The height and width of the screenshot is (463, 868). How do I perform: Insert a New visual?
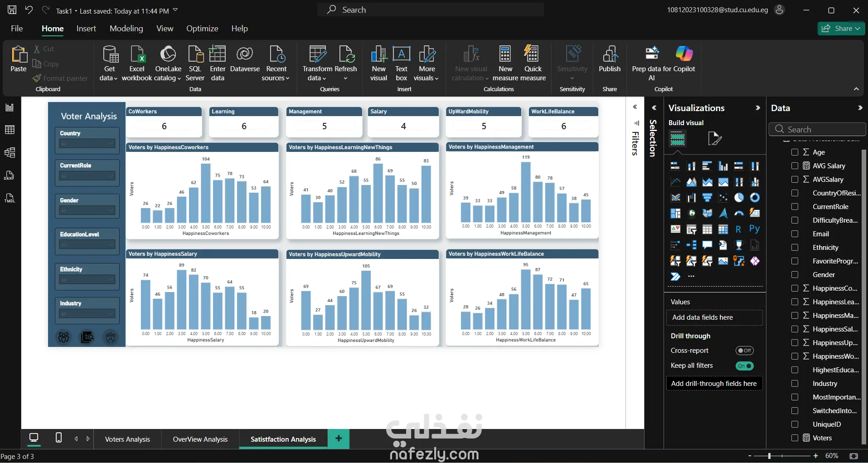[378, 63]
